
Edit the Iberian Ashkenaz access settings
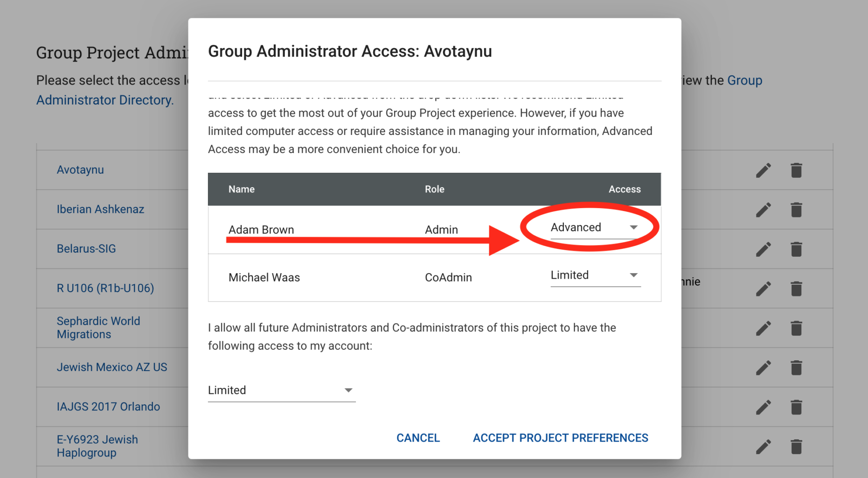[763, 210]
